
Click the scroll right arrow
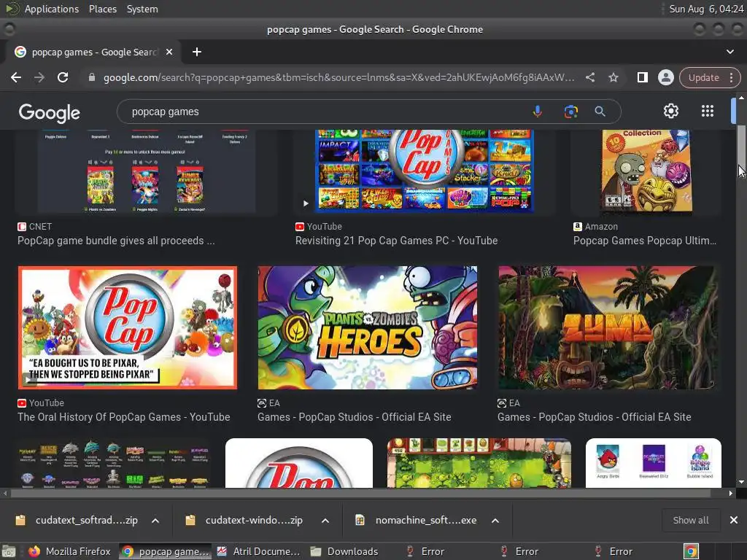[x=731, y=494]
